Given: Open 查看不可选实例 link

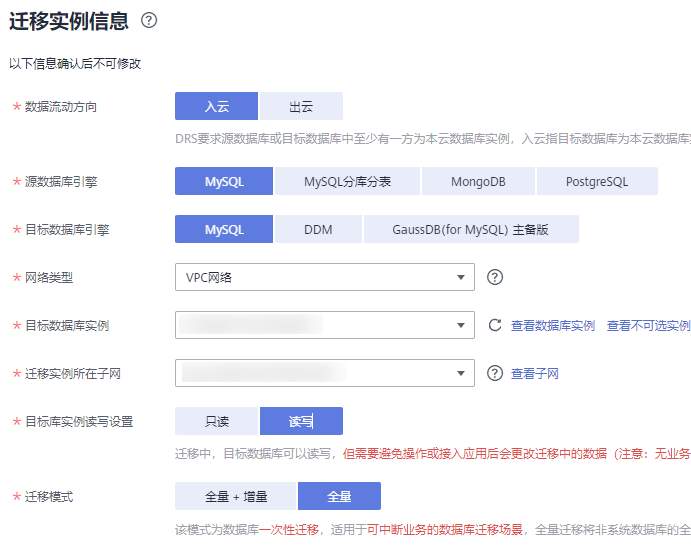Looking at the screenshot, I should click(648, 326).
